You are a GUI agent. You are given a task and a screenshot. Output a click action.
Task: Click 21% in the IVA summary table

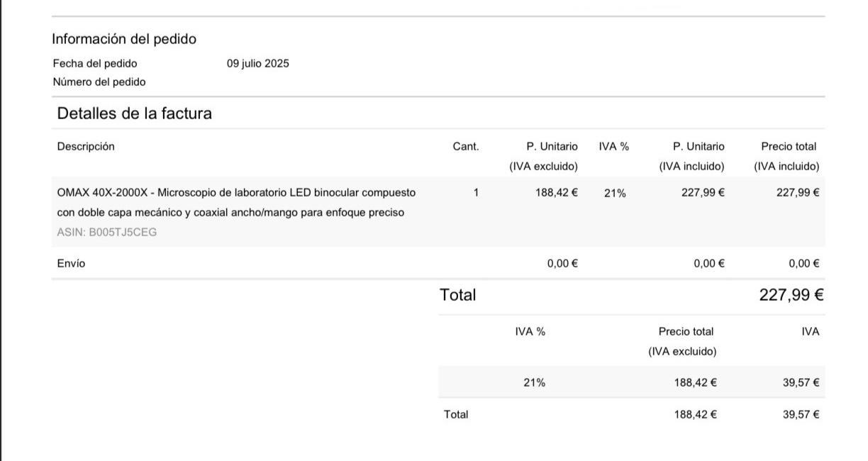coord(535,383)
